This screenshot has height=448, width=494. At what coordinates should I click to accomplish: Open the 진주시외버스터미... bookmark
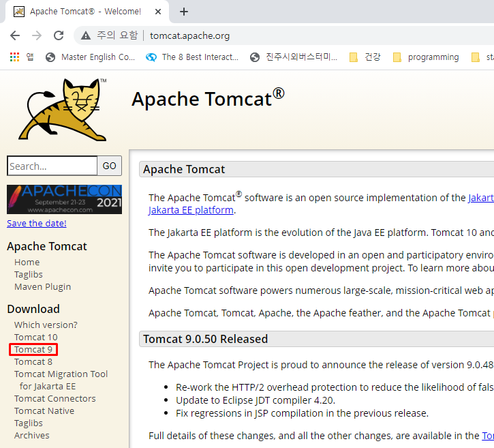pyautogui.click(x=293, y=57)
